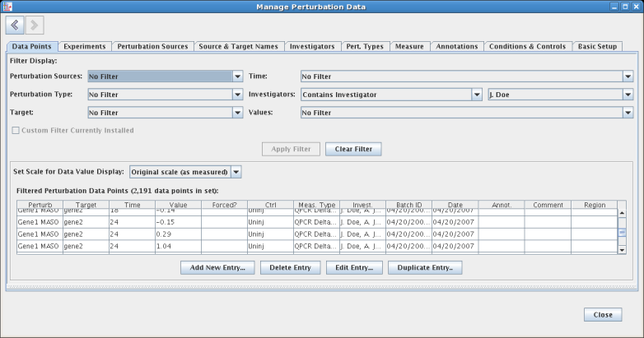This screenshot has width=644, height=338.
Task: Open the Conditions & Controls tab
Action: tap(527, 47)
